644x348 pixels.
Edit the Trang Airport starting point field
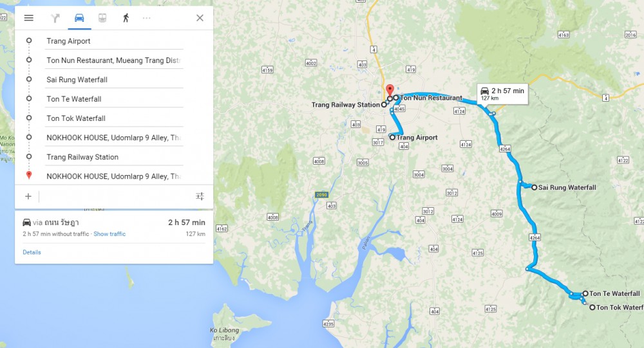coord(114,41)
